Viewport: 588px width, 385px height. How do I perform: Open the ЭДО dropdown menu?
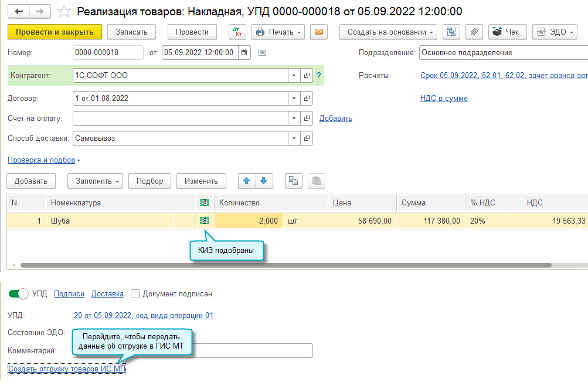coord(555,32)
